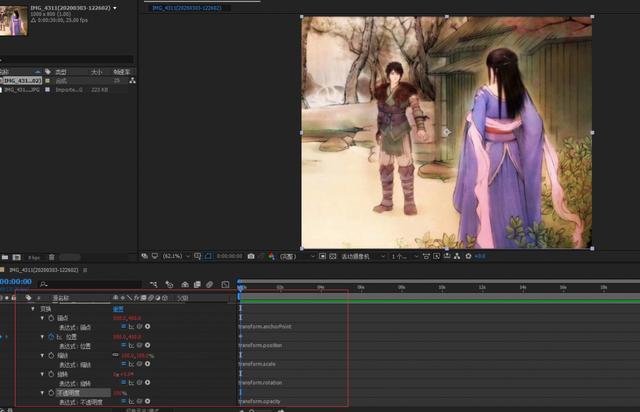Click the show channel color icon

[x=269, y=256]
